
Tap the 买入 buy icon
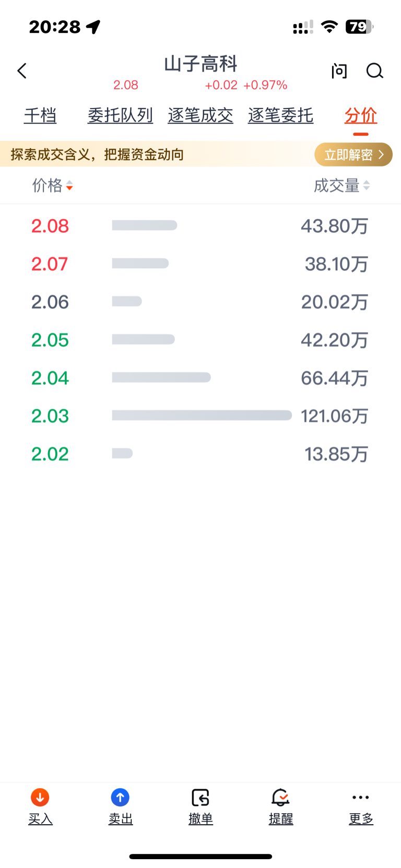pos(40,798)
